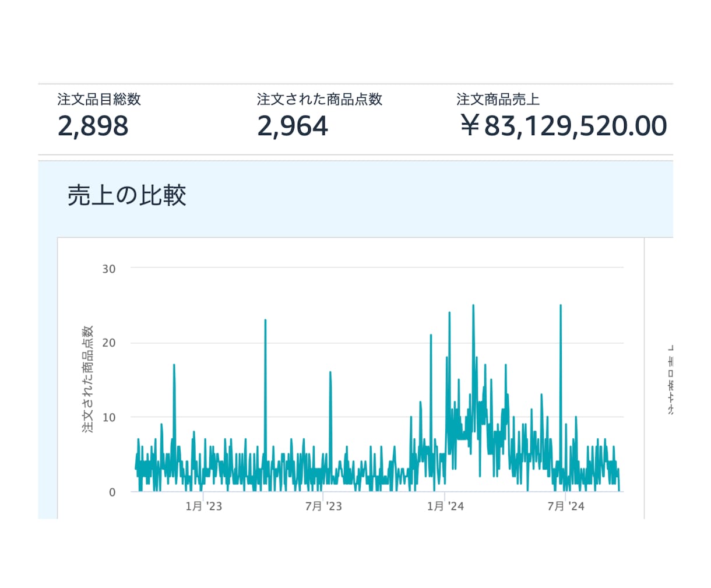711x588 pixels.
Task: Click the vertical 注文された商品点数 axis title
Action: click(87, 379)
